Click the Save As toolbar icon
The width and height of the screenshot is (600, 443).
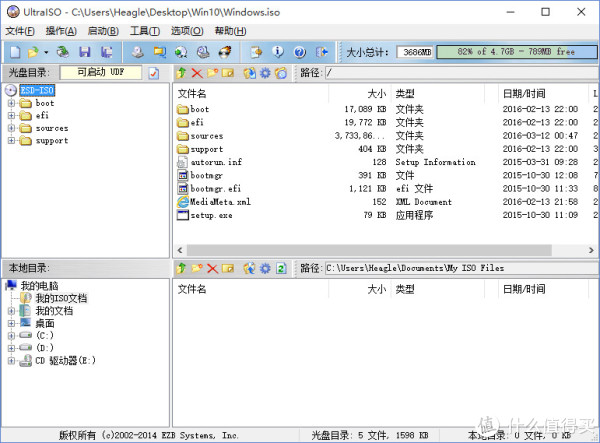click(106, 52)
